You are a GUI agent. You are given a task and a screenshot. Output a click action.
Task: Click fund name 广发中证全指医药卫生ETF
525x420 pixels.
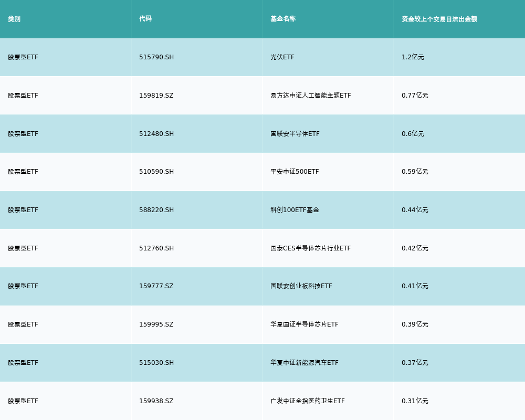click(307, 401)
